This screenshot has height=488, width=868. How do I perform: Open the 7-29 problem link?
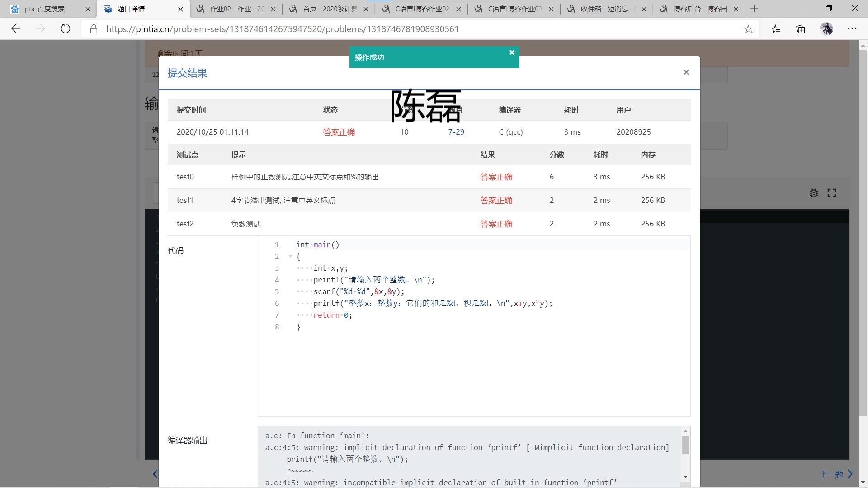[456, 132]
